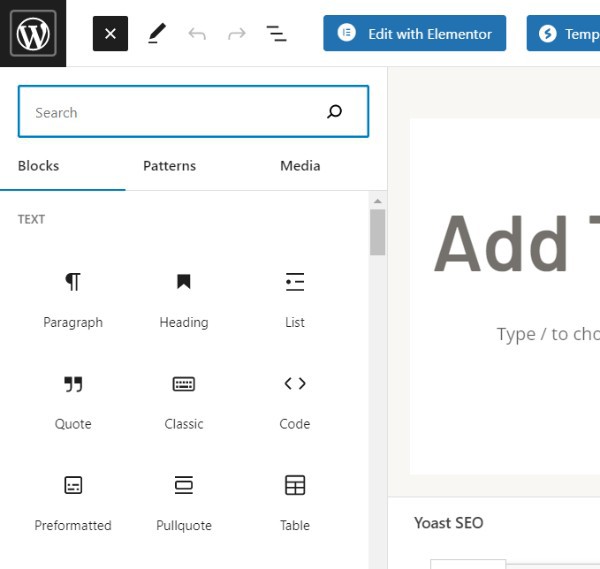Switch to the Media tab
The image size is (600, 569).
coord(300,166)
